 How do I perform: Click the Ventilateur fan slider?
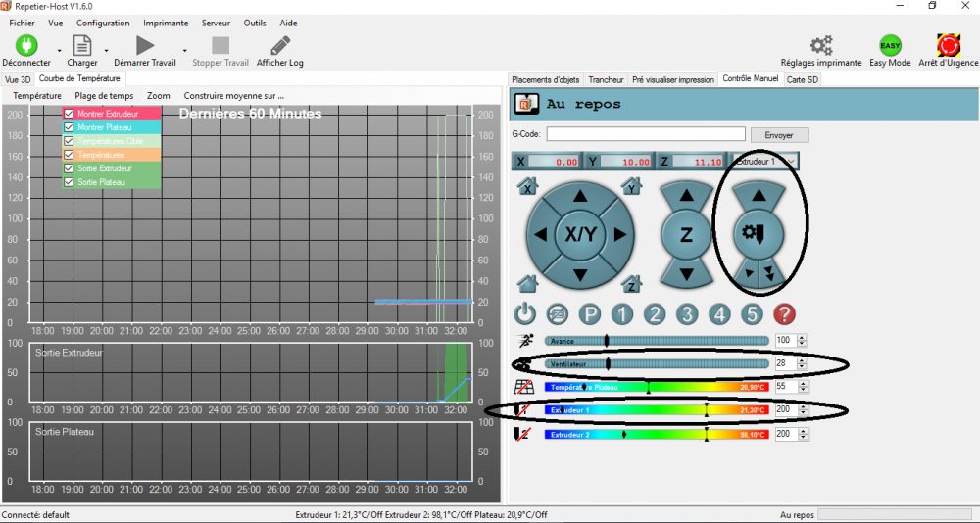click(x=657, y=363)
